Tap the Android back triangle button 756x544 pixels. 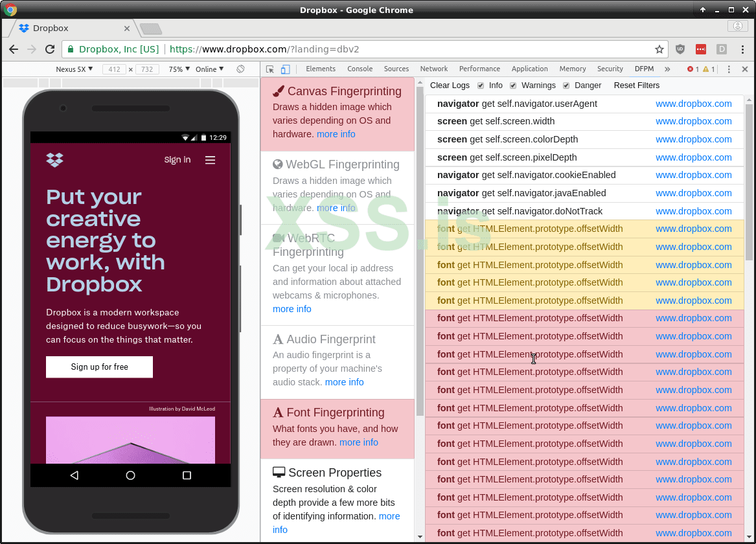coord(74,475)
